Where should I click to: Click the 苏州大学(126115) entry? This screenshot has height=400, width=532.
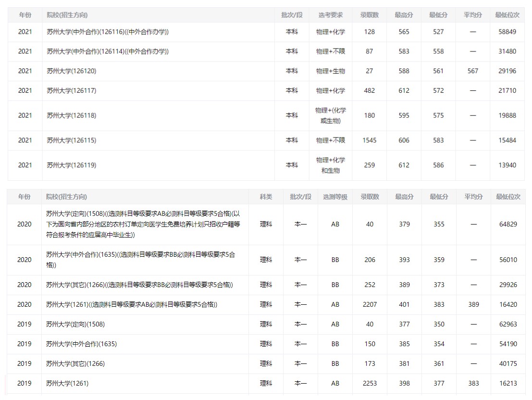pyautogui.click(x=72, y=140)
